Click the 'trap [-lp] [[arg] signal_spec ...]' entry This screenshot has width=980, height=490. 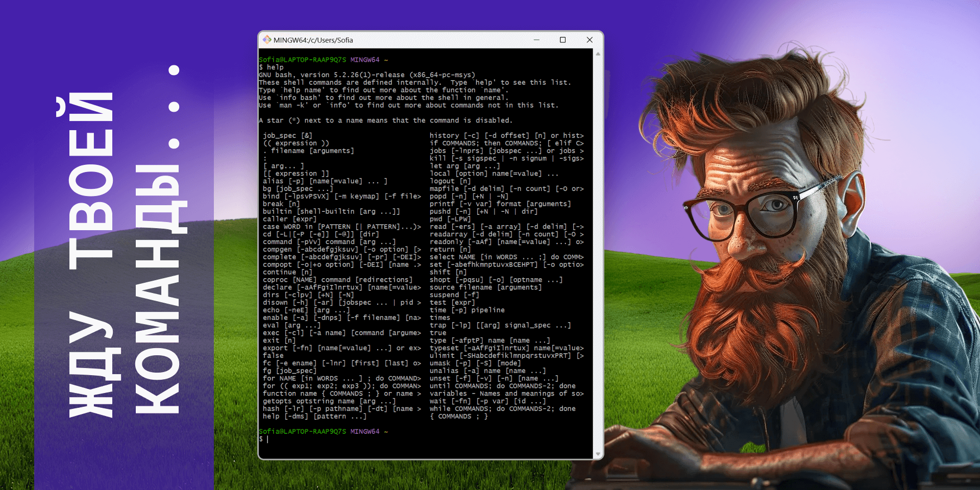(500, 325)
